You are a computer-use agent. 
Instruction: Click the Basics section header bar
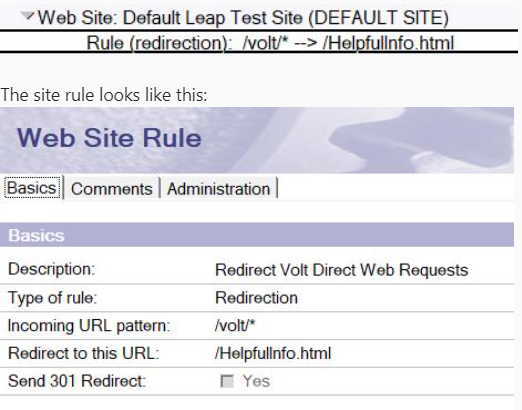coord(257,235)
